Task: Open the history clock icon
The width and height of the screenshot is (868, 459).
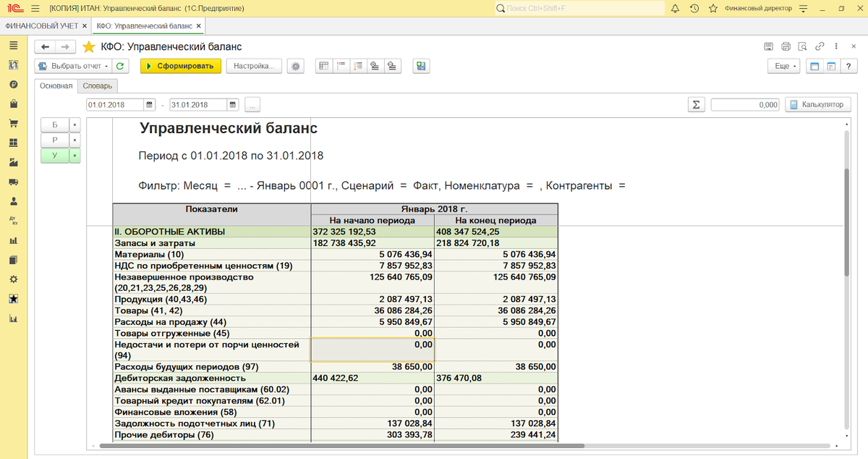Action: pos(694,8)
